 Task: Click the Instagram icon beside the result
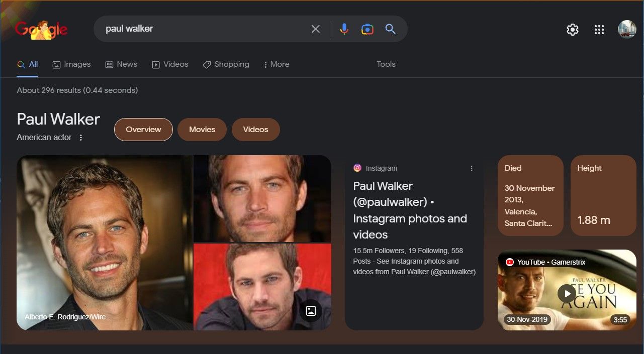pos(357,168)
